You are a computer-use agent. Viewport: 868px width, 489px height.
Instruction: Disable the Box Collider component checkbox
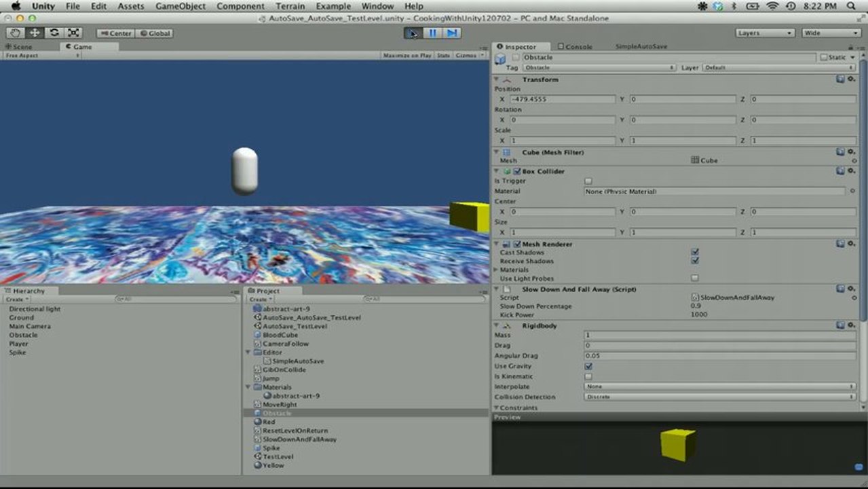point(517,171)
